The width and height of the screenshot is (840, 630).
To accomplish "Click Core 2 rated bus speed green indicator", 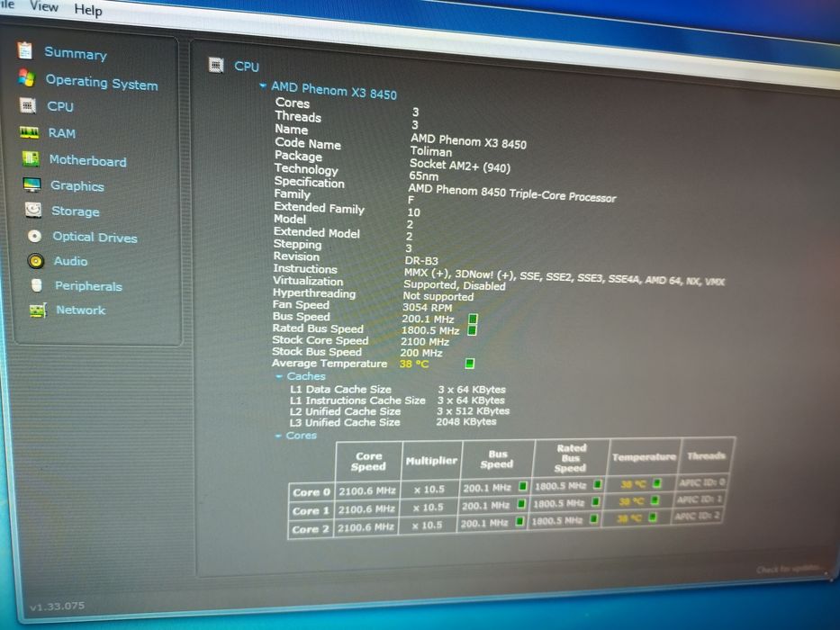I will tap(593, 518).
